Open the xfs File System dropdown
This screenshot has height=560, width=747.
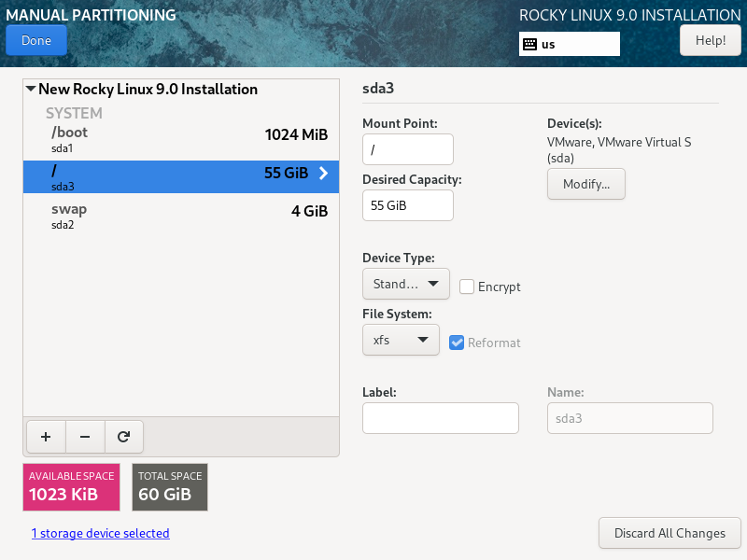pos(401,340)
